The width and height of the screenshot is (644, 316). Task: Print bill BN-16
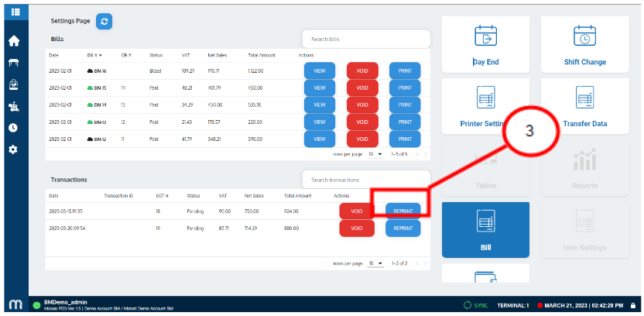tap(405, 70)
